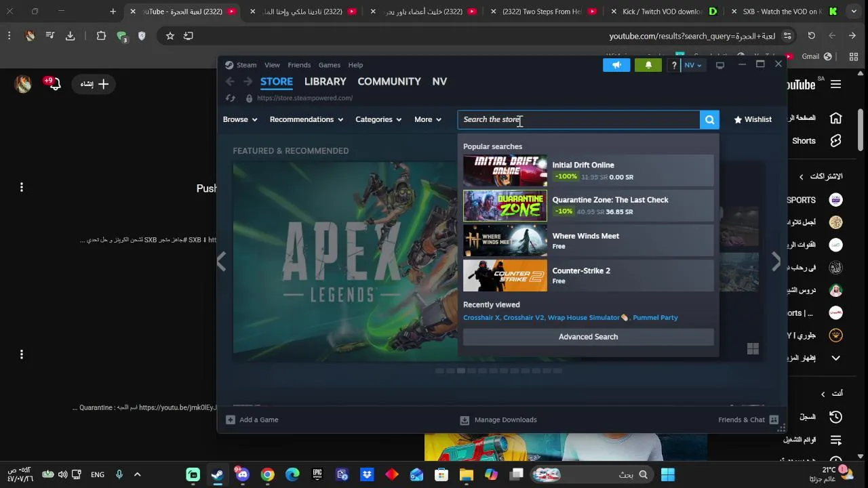The image size is (868, 488).
Task: Click the Steam store search magnifier button
Action: (709, 120)
